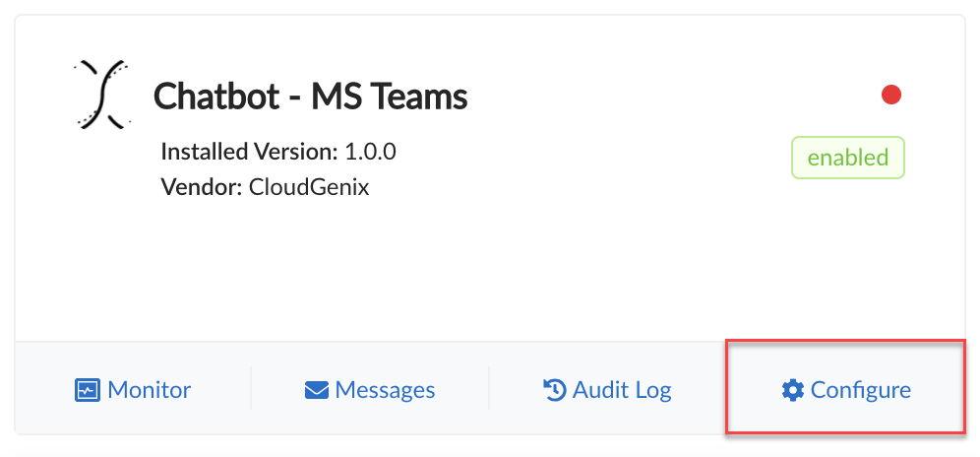Click the divider between Monitor and Messages
980x457 pixels.
click(251, 388)
